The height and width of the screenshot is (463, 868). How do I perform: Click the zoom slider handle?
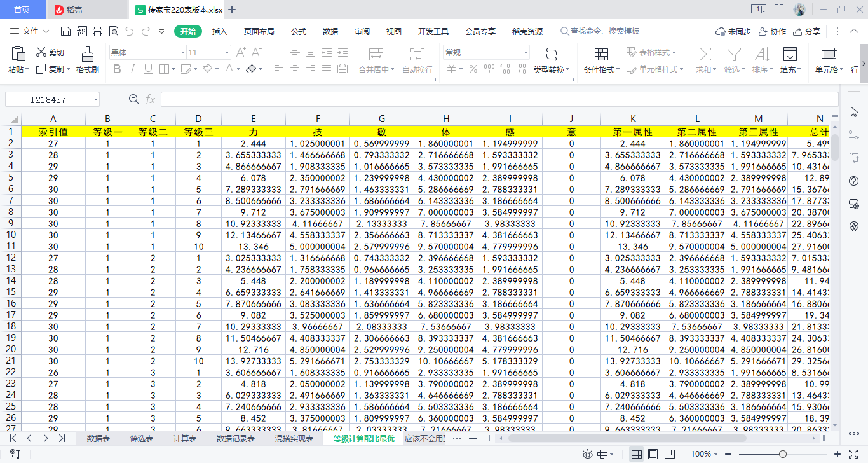click(x=783, y=454)
